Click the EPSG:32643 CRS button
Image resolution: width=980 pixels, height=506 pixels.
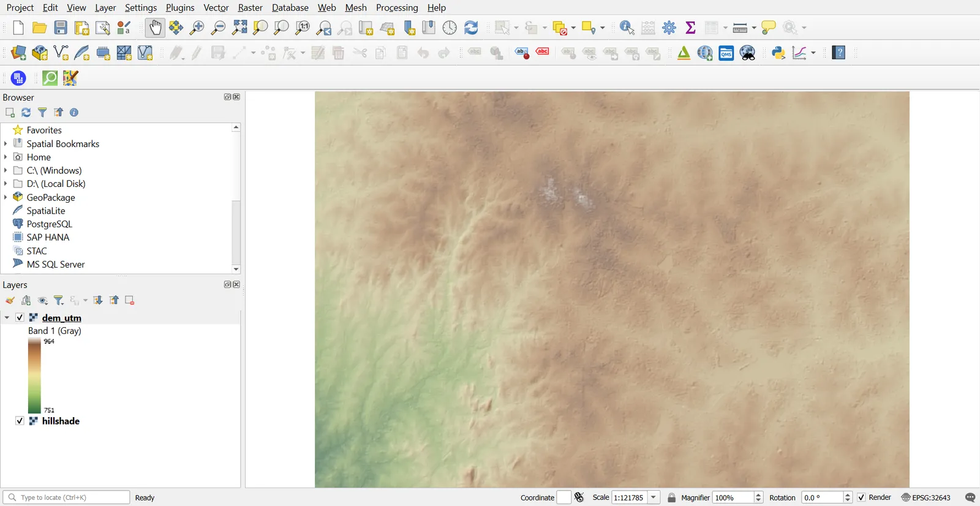926,497
